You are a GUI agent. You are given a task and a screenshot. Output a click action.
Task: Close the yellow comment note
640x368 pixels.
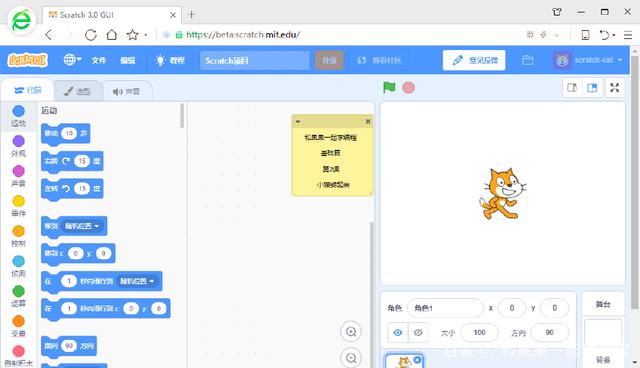point(368,121)
